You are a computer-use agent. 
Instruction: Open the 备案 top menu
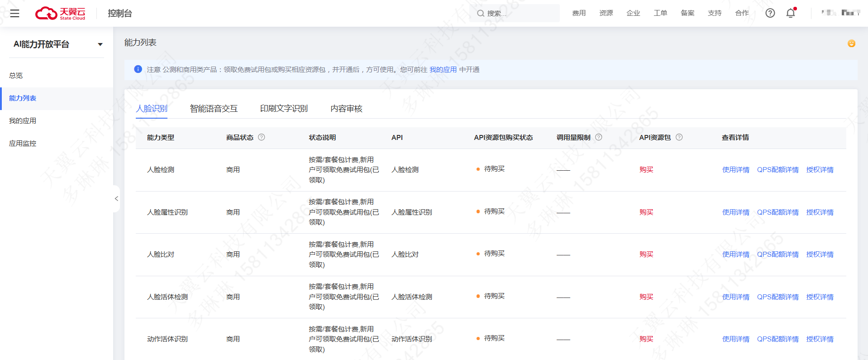687,13
